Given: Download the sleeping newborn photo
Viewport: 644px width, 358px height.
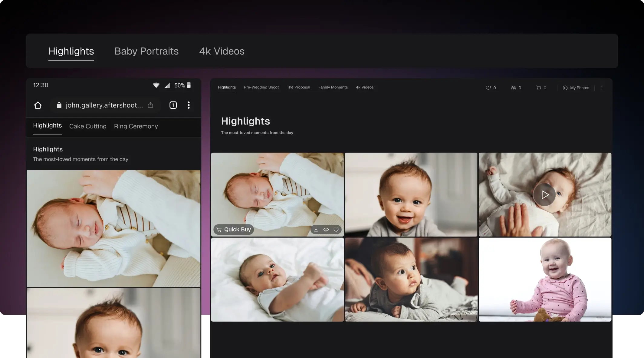Looking at the screenshot, I should tap(316, 230).
